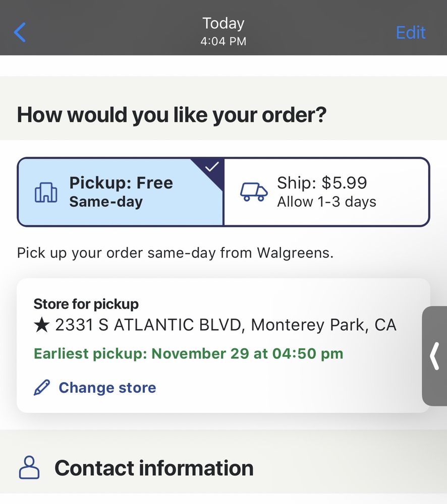This screenshot has width=447, height=504.
Task: Click the store building pickup icon
Action: pyautogui.click(x=46, y=193)
